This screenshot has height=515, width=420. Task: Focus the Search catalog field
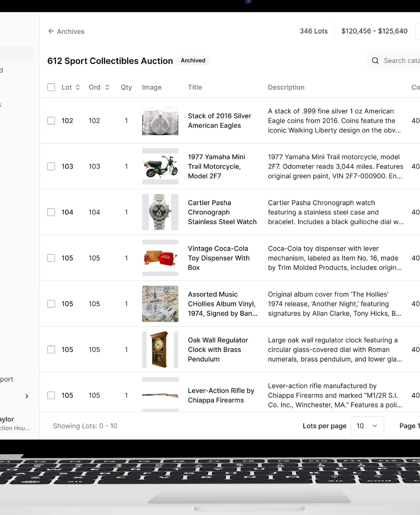393,61
